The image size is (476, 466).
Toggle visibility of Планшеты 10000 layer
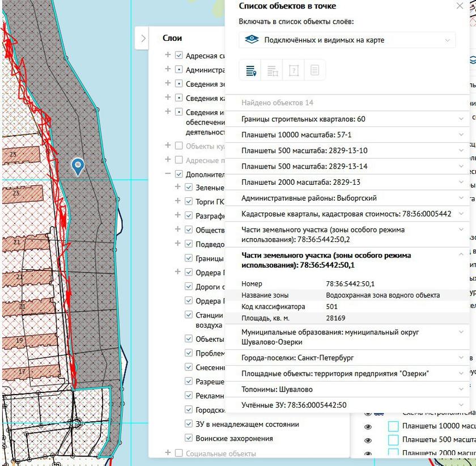(368, 427)
